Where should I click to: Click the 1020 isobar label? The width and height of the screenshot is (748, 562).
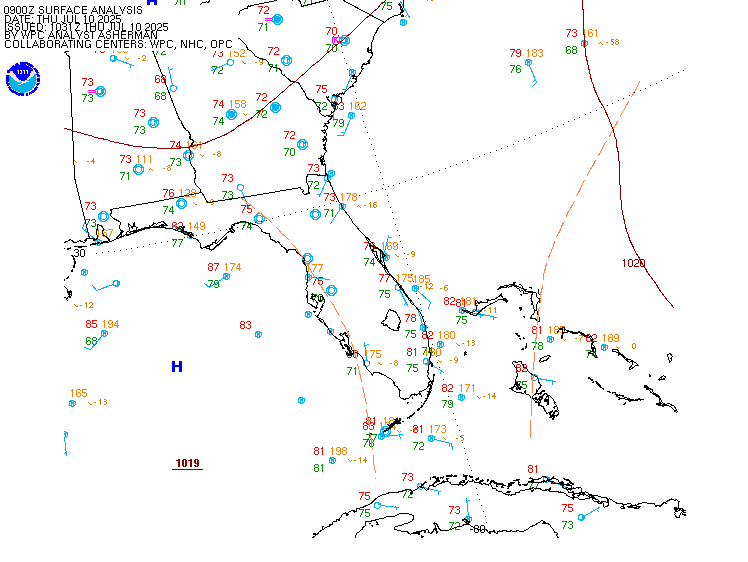[x=634, y=263]
